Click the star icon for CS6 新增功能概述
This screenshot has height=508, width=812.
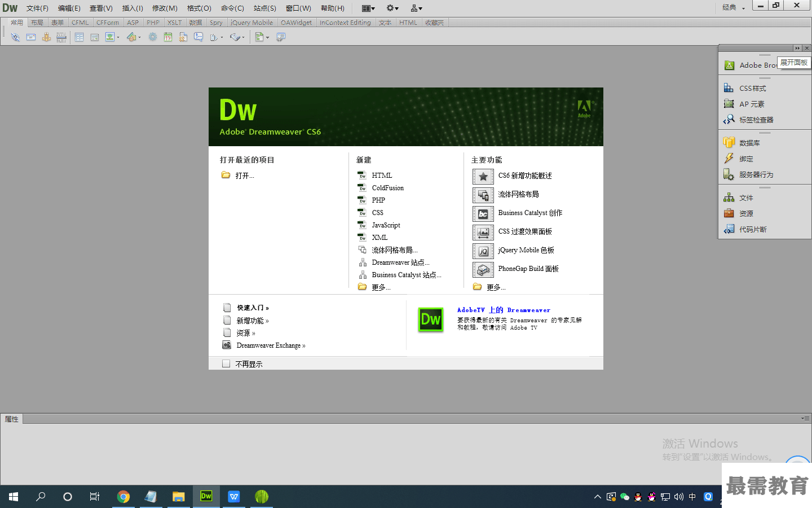(483, 176)
